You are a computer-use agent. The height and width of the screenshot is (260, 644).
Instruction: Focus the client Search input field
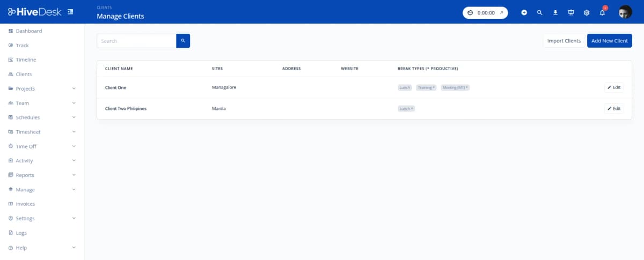[136, 41]
